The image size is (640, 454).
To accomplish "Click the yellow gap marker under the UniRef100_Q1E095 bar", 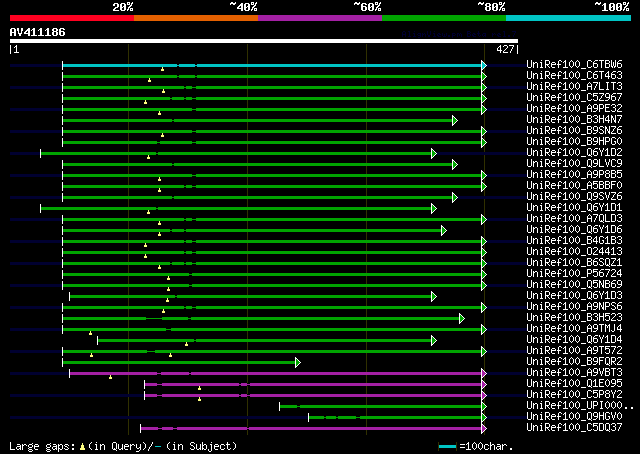I will (200, 388).
